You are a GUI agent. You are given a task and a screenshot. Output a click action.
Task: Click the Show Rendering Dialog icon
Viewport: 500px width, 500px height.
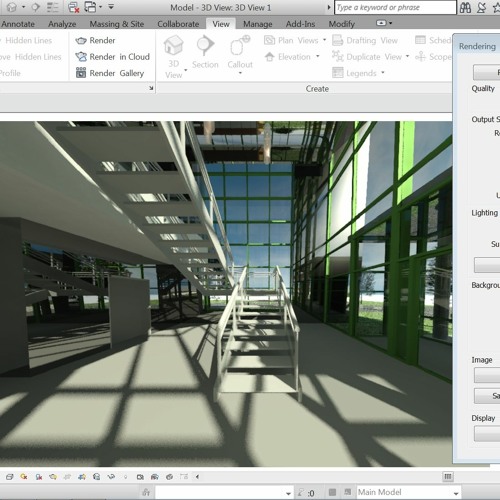[53, 477]
